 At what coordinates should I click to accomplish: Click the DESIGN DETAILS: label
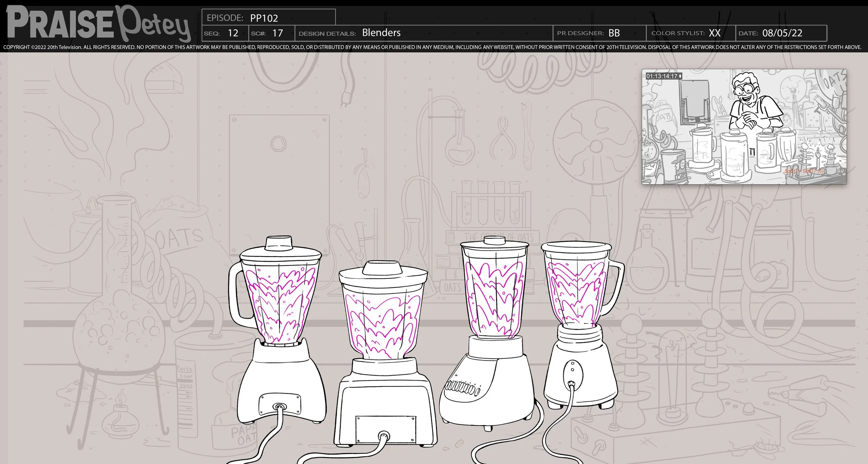tap(327, 34)
